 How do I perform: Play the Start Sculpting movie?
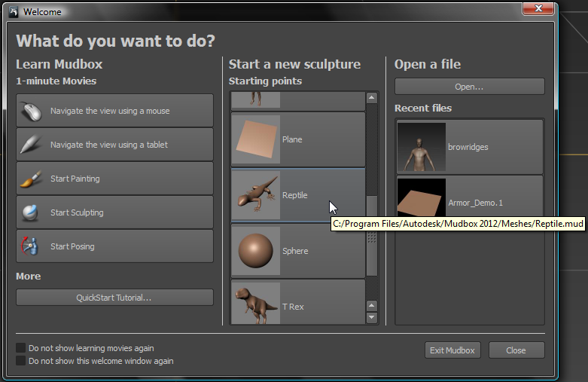point(114,212)
